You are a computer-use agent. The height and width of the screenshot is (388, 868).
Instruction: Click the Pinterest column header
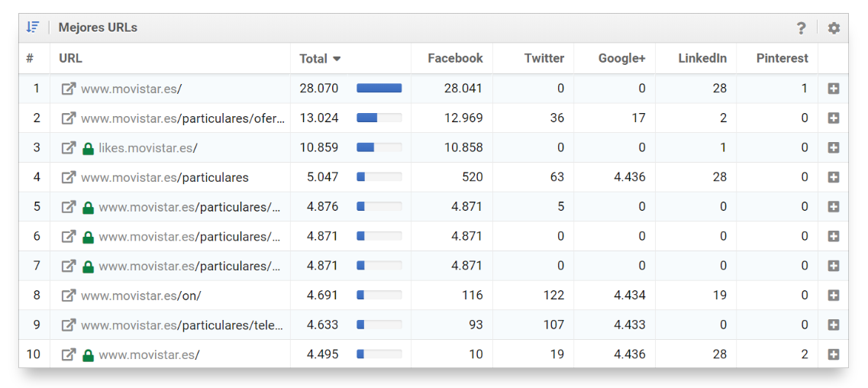click(x=782, y=58)
